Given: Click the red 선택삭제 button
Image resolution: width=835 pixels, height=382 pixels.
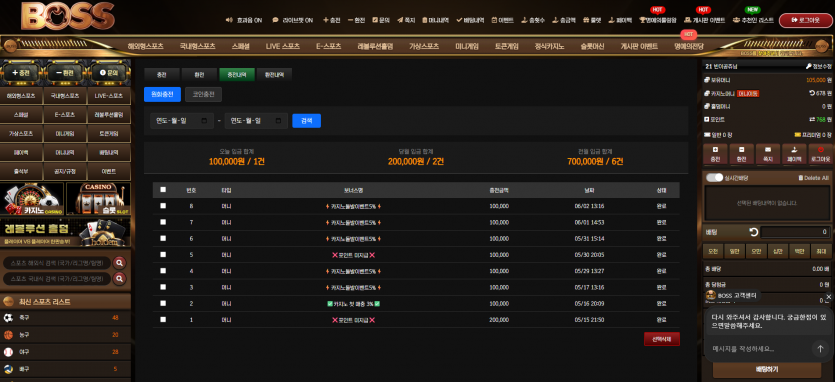Looking at the screenshot, I should point(661,339).
